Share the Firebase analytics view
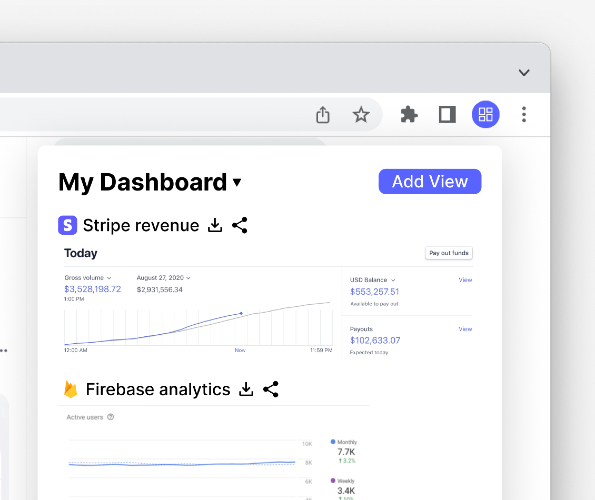The image size is (595, 500). [x=271, y=389]
